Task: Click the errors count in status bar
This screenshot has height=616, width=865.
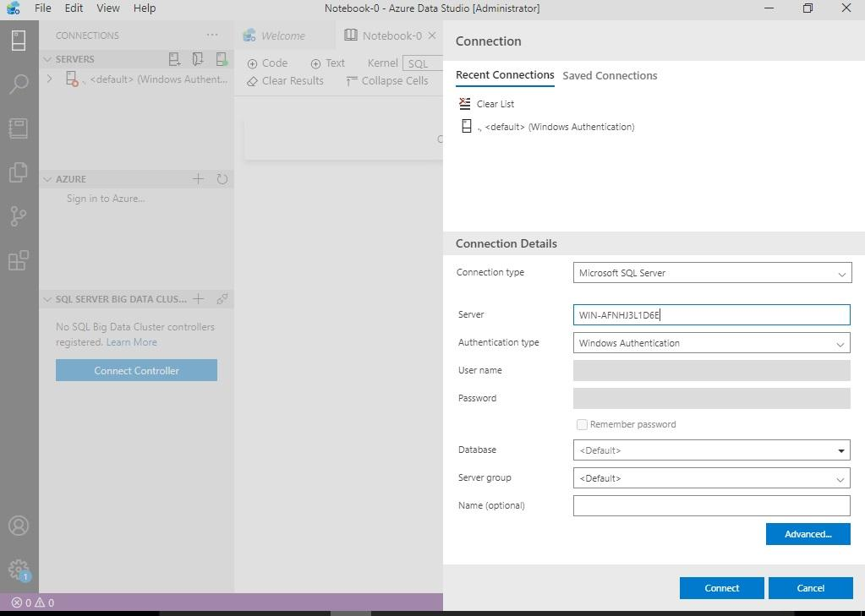Action: (22, 602)
